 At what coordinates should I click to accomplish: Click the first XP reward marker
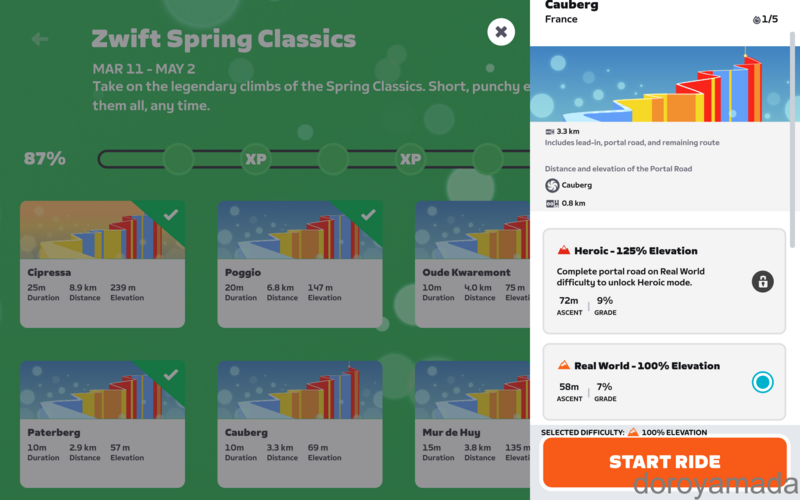(256, 159)
